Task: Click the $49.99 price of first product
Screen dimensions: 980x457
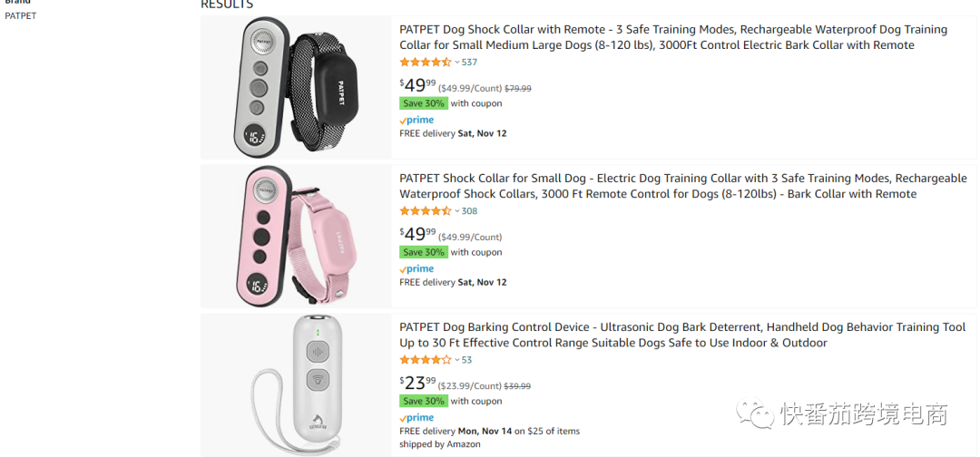Action: click(x=418, y=85)
